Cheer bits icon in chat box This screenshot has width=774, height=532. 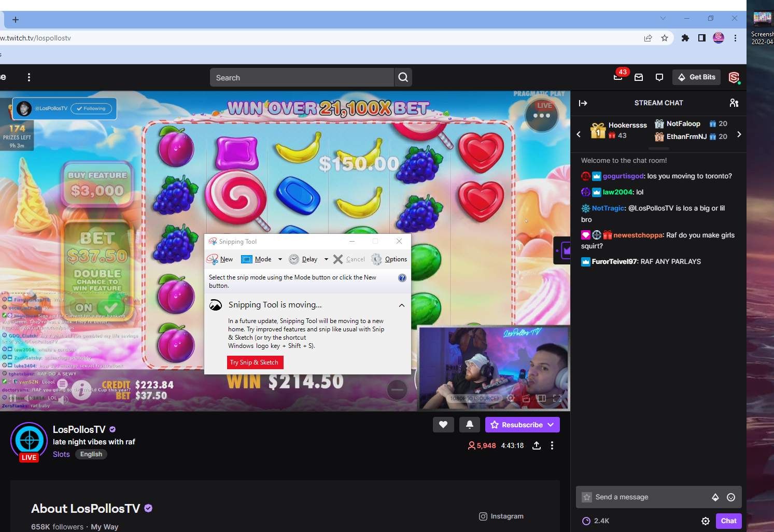715,497
